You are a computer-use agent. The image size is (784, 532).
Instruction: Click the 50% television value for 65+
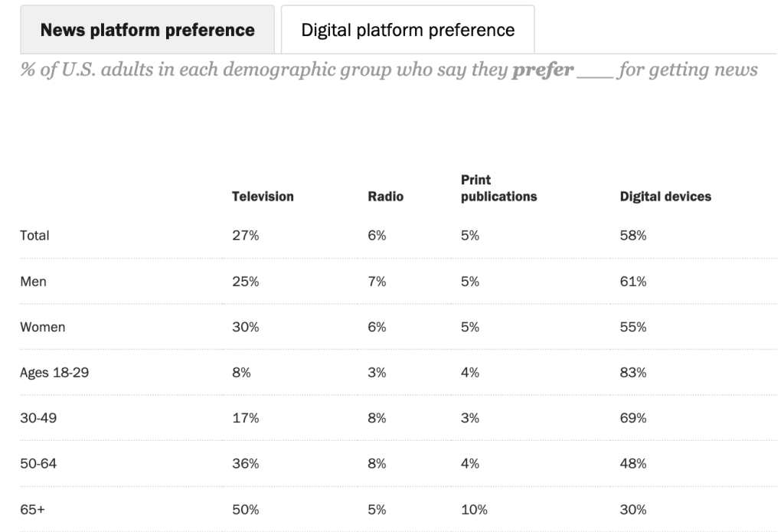pos(246,511)
